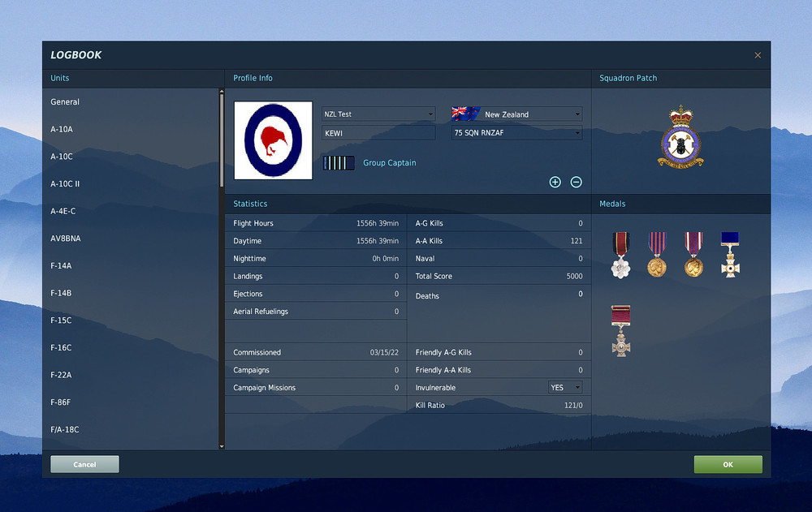Expand the 75 SQN RNZAF squadron dropdown

516,132
